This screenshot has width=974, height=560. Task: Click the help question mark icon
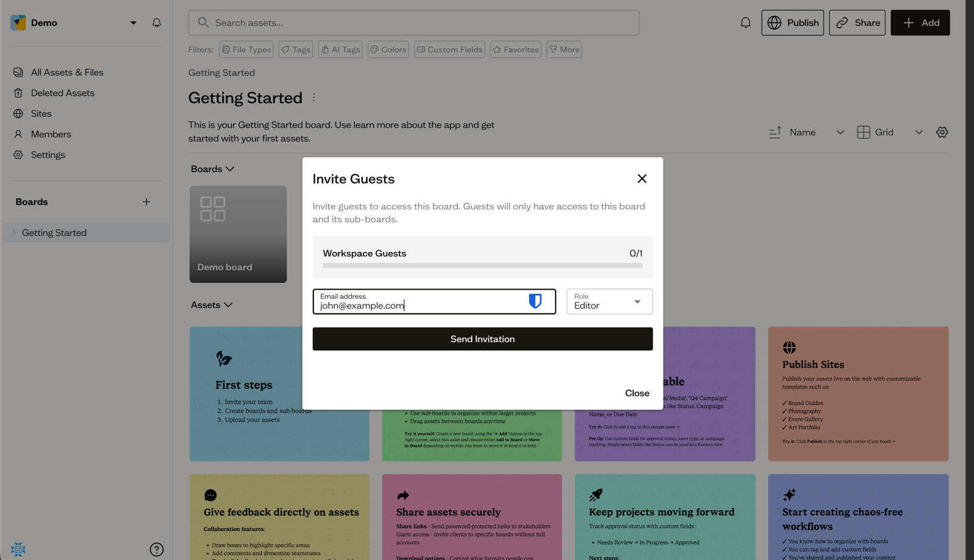tap(156, 550)
